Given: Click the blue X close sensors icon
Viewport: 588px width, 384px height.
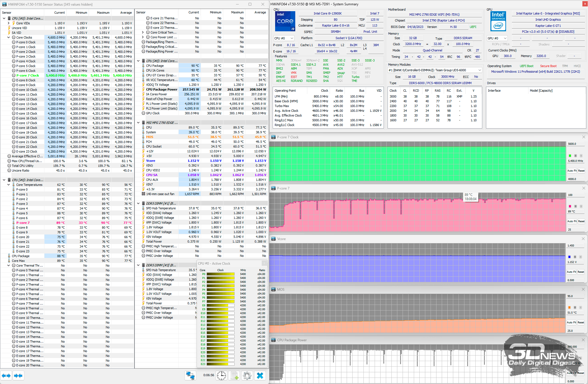Looking at the screenshot, I should coord(260,376).
